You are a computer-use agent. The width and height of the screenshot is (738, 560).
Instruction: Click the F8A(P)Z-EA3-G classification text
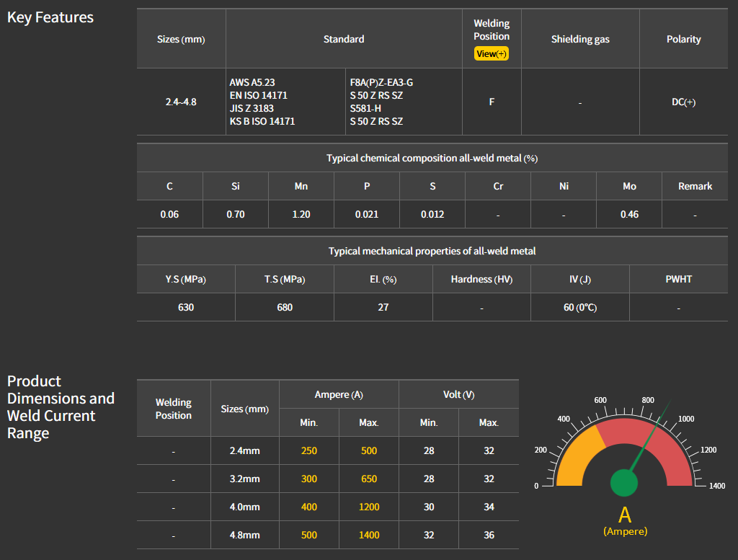(x=381, y=82)
